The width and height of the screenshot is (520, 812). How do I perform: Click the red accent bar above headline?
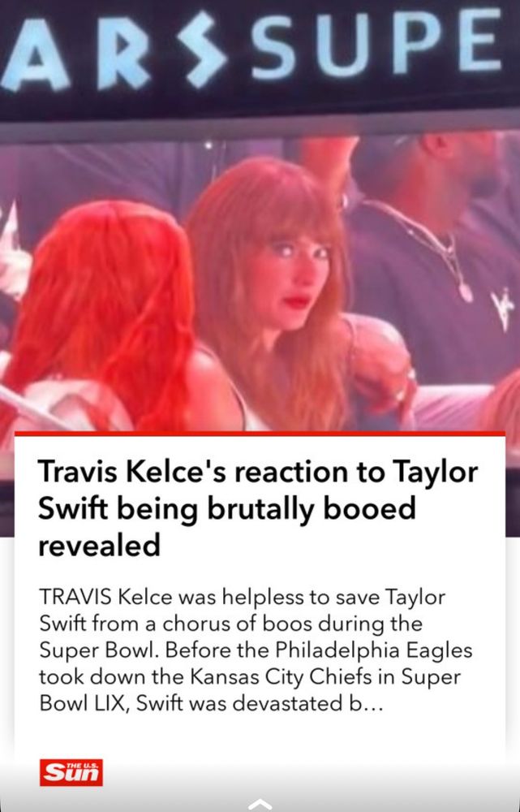click(x=260, y=434)
